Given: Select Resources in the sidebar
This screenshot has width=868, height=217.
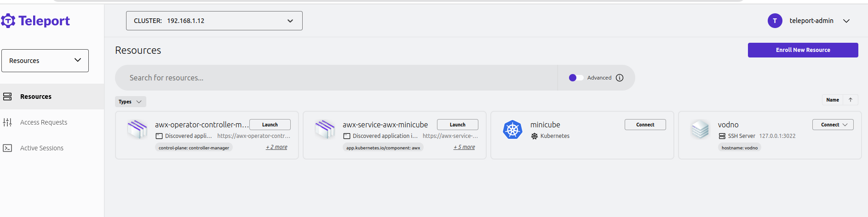Looking at the screenshot, I should coord(52,97).
